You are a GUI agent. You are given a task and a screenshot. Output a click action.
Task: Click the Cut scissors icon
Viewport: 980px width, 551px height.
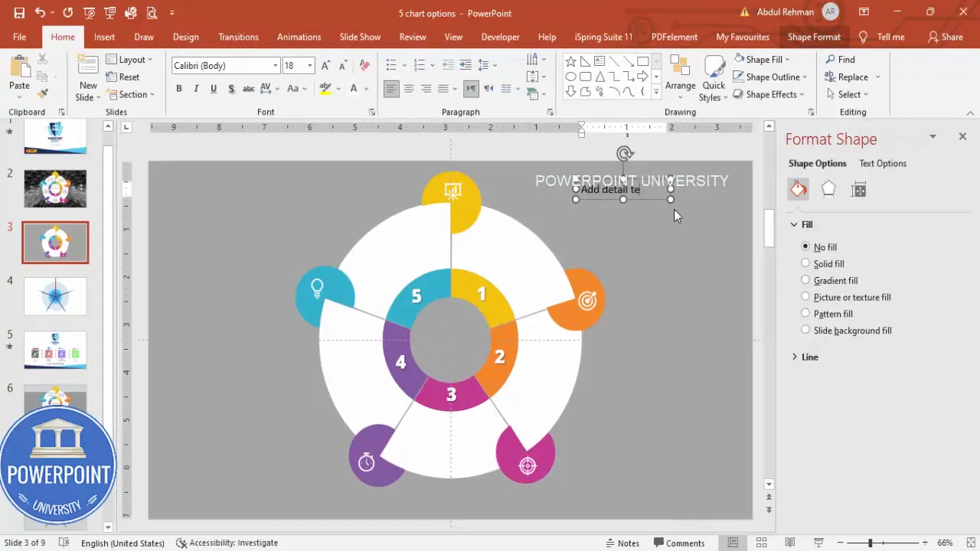click(43, 60)
